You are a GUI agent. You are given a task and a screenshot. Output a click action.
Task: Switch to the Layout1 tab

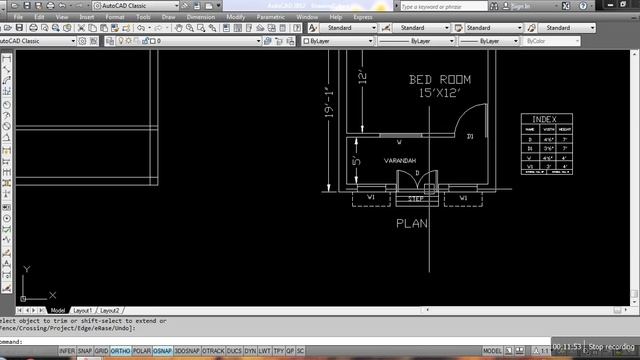(x=82, y=311)
